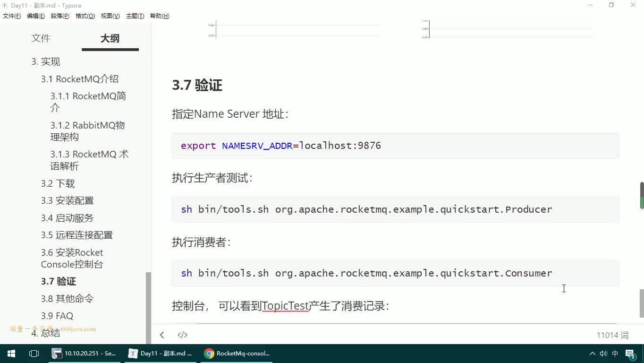644x363 pixels.
Task: Collapse sidebar with the left chevron icon
Action: pos(162,335)
